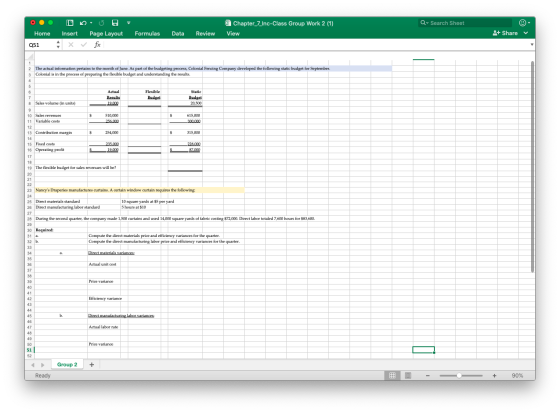Viewport: 560px width, 413px height.
Task: Select the 'Direct materials standard' cell
Action: click(x=61, y=201)
